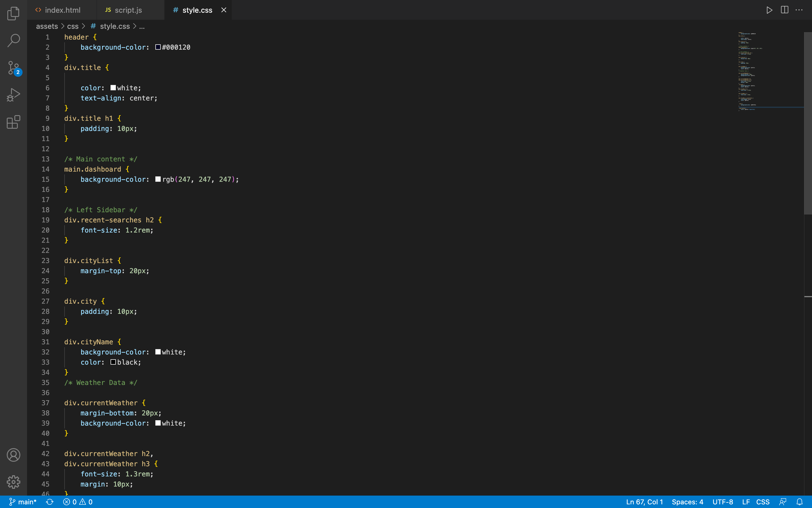Expand the breadcrumb ellipsis symbol
The width and height of the screenshot is (812, 508).
142,26
